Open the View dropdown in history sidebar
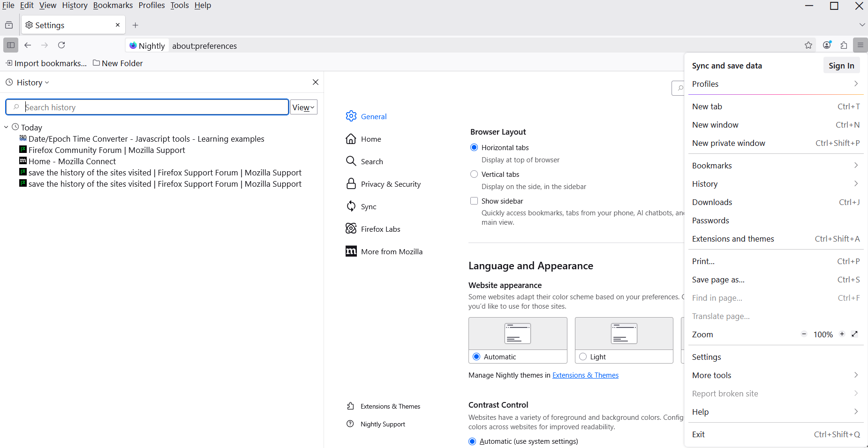 click(303, 107)
